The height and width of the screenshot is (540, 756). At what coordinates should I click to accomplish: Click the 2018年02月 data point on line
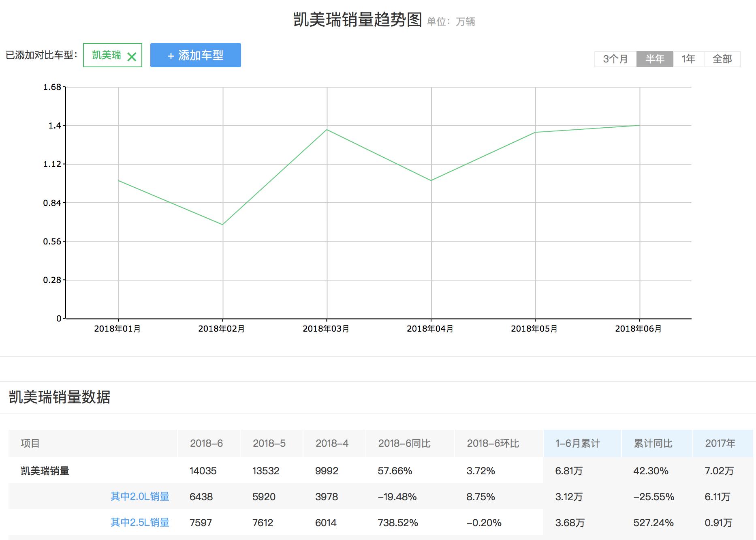[223, 225]
